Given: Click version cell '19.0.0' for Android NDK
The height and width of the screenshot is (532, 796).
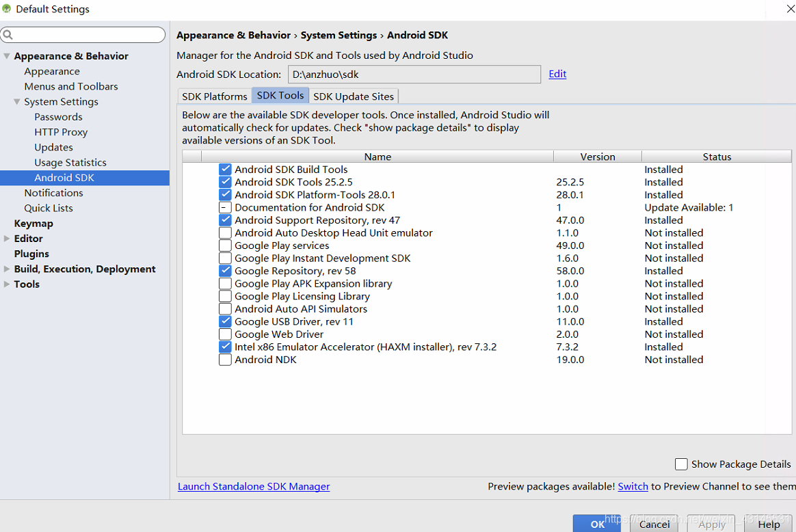Looking at the screenshot, I should [570, 360].
